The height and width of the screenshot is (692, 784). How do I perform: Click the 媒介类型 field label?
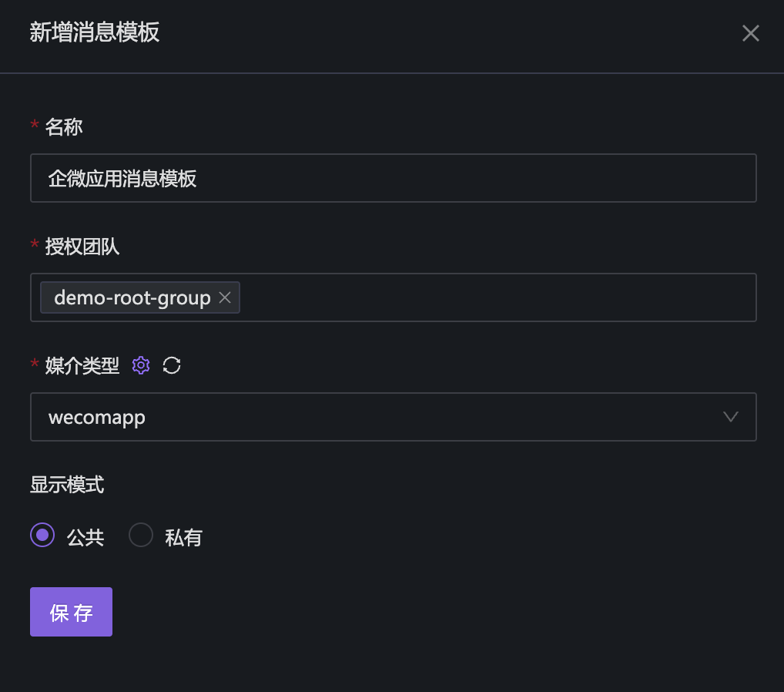click(82, 366)
